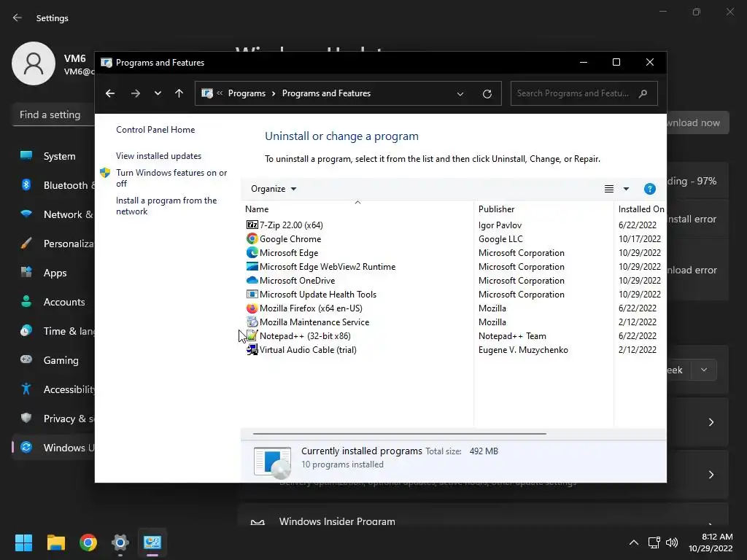Click Programs and Features breadcrumb
Image resolution: width=747 pixels, height=560 pixels.
[326, 93]
